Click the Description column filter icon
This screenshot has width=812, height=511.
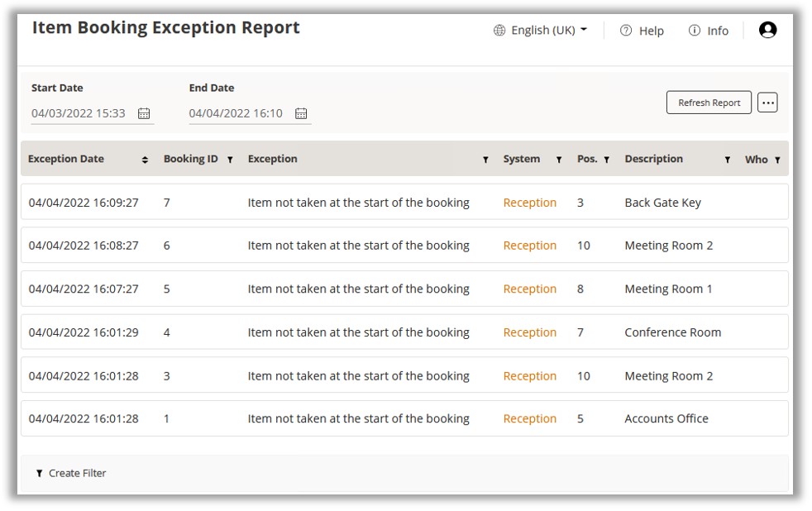(728, 160)
